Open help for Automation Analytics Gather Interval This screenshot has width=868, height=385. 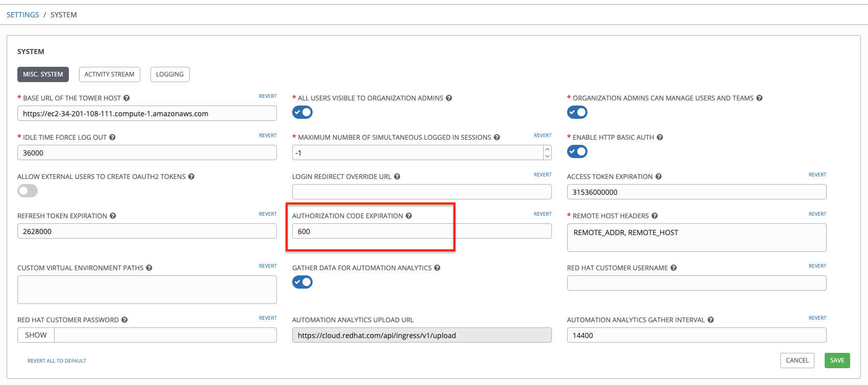click(710, 320)
